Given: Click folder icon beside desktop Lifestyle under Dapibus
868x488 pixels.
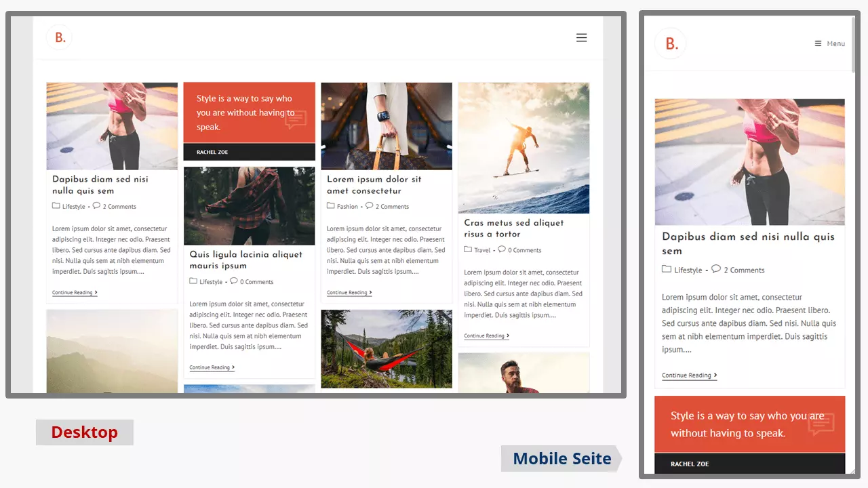Looking at the screenshot, I should coord(56,206).
